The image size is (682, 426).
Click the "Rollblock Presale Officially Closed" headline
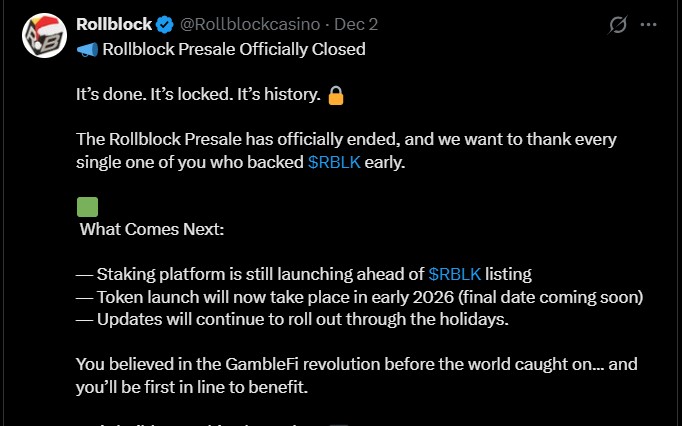(231, 49)
